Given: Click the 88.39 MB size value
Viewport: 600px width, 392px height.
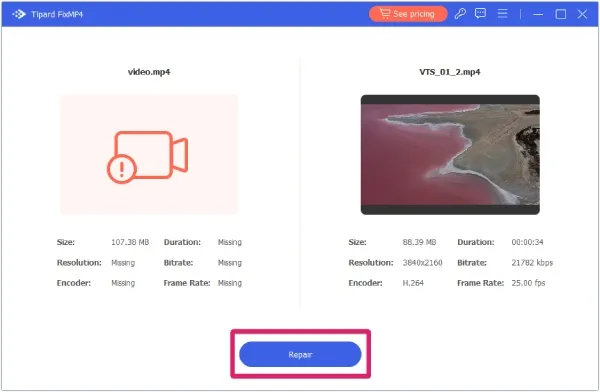Looking at the screenshot, I should tap(419, 242).
